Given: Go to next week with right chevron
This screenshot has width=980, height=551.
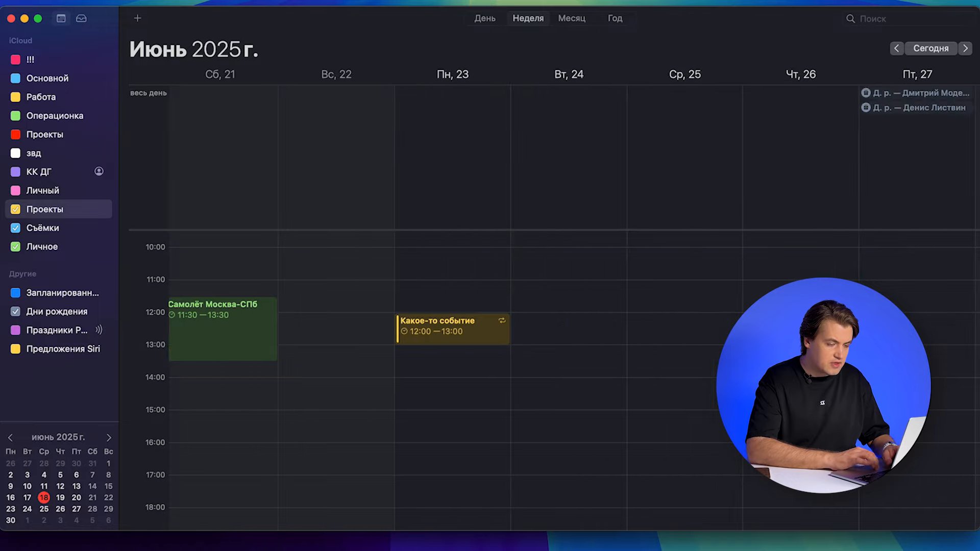Looking at the screenshot, I should pyautogui.click(x=965, y=48).
